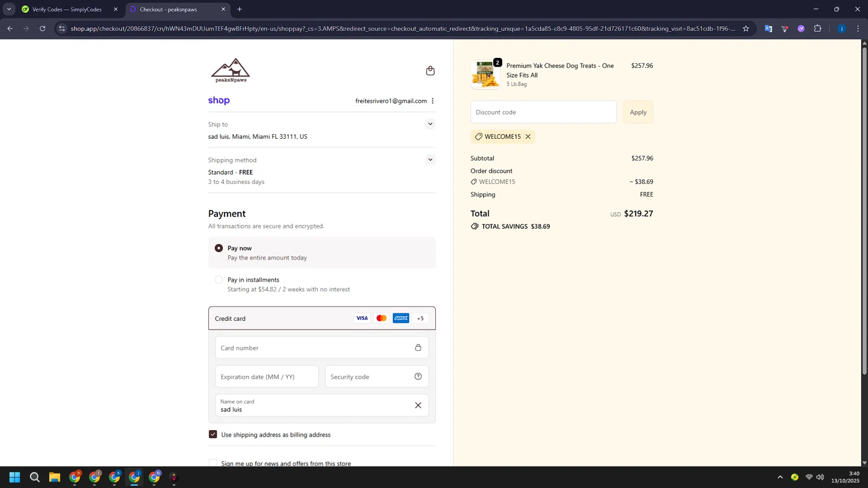Viewport: 868px width, 488px height.
Task: Open the shopping bag cart icon
Action: point(430,71)
